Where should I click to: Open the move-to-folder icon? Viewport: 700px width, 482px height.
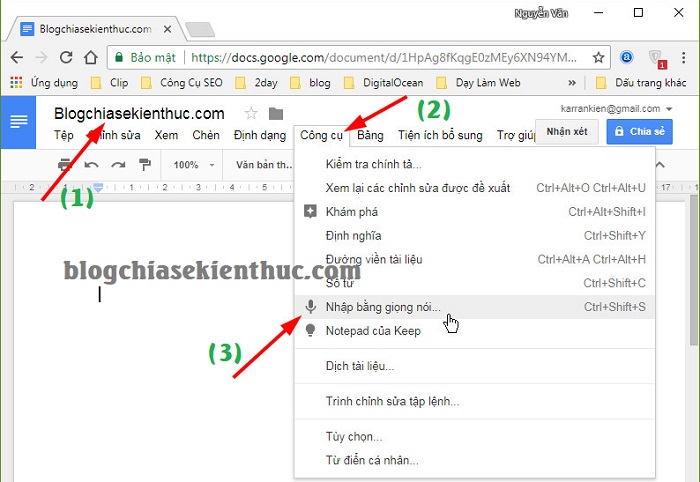coord(276,114)
